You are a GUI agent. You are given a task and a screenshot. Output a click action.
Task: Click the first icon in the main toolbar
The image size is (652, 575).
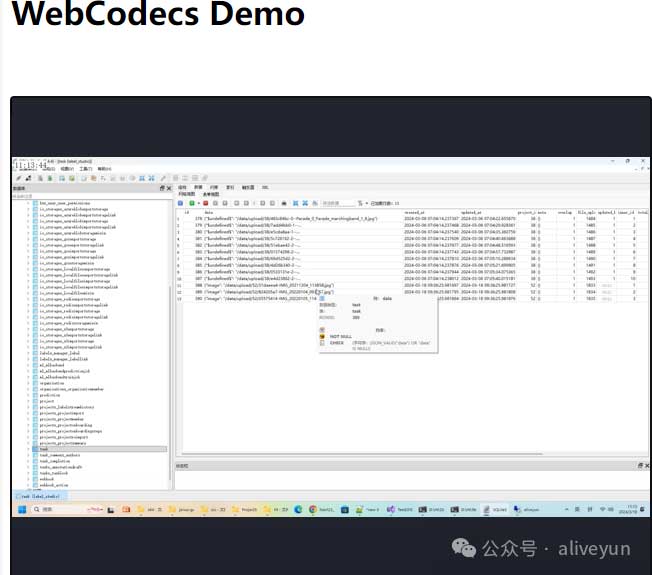(18, 178)
